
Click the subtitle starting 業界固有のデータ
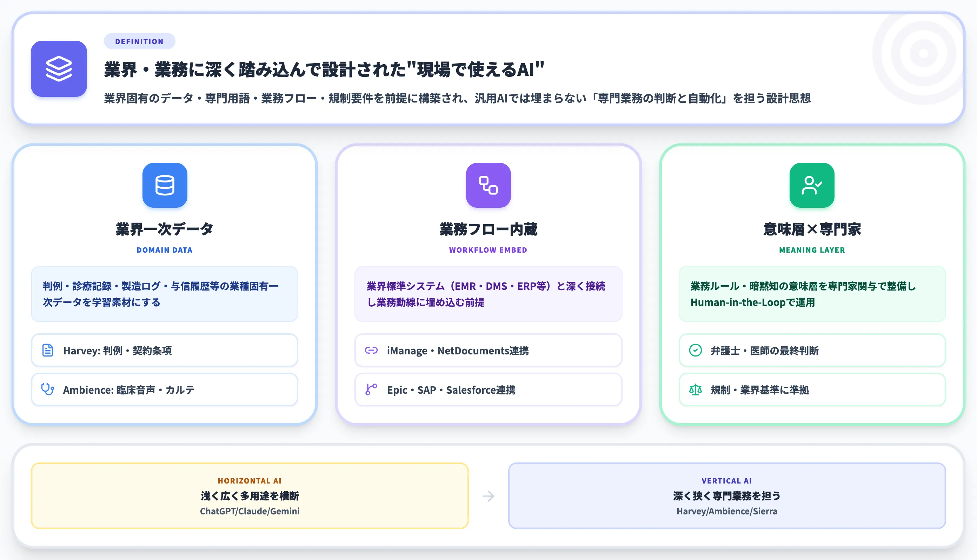(x=457, y=99)
